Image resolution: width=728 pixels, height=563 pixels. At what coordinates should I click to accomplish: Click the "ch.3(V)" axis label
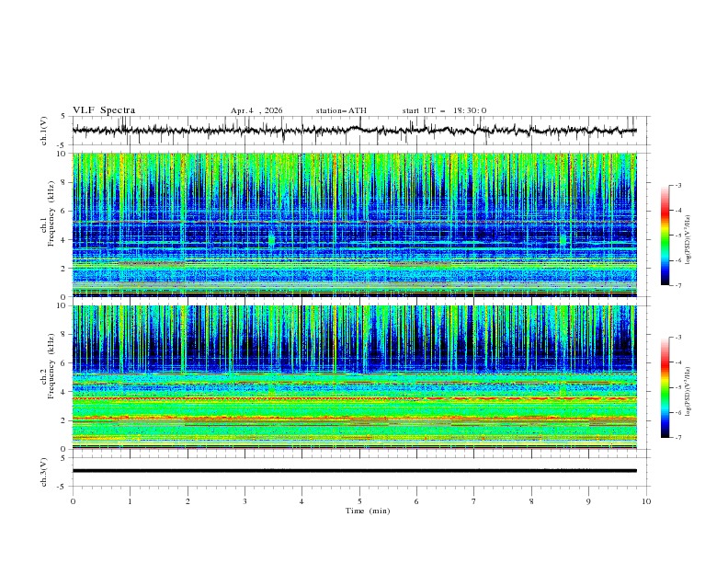pyautogui.click(x=43, y=472)
